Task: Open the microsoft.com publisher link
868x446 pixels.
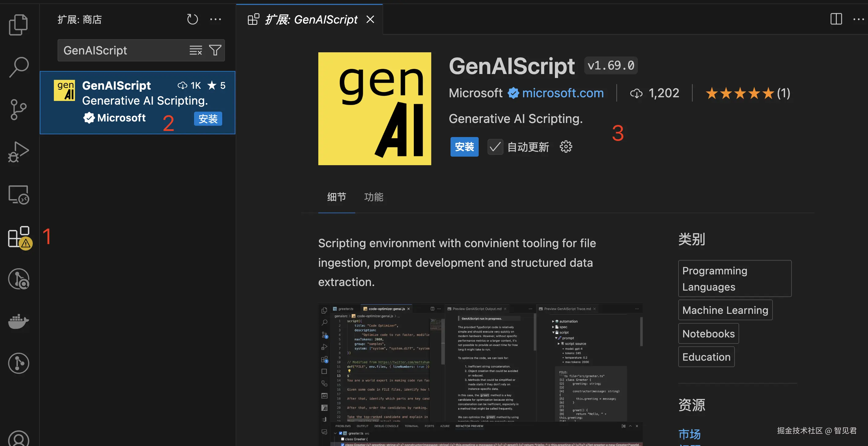Action: (563, 93)
